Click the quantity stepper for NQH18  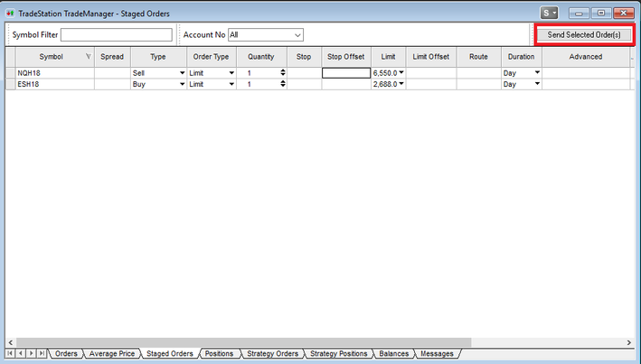283,73
